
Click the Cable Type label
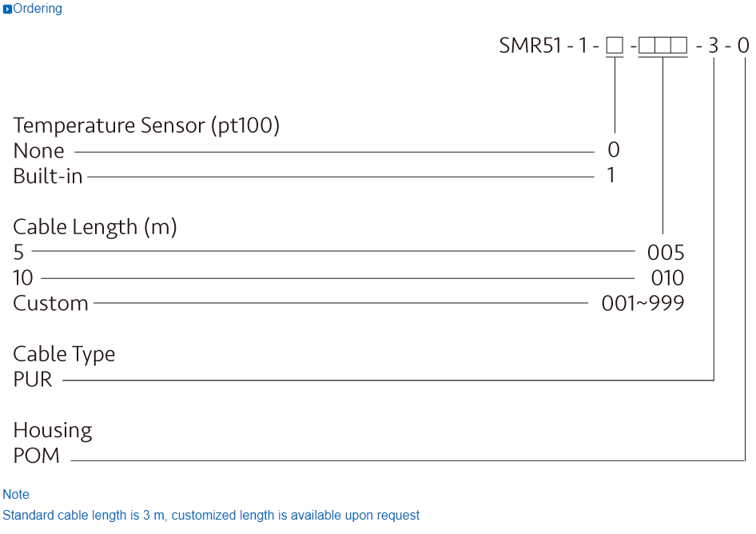pos(64,354)
